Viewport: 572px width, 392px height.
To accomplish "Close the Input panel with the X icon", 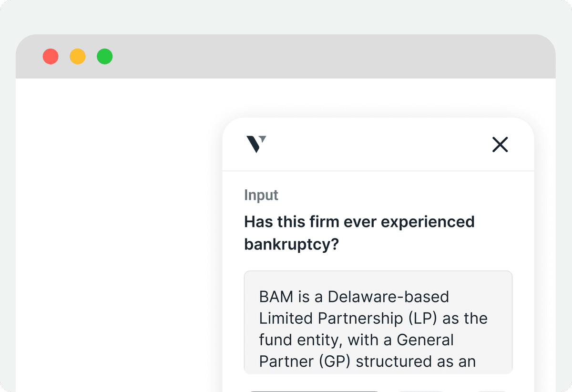I will [500, 144].
